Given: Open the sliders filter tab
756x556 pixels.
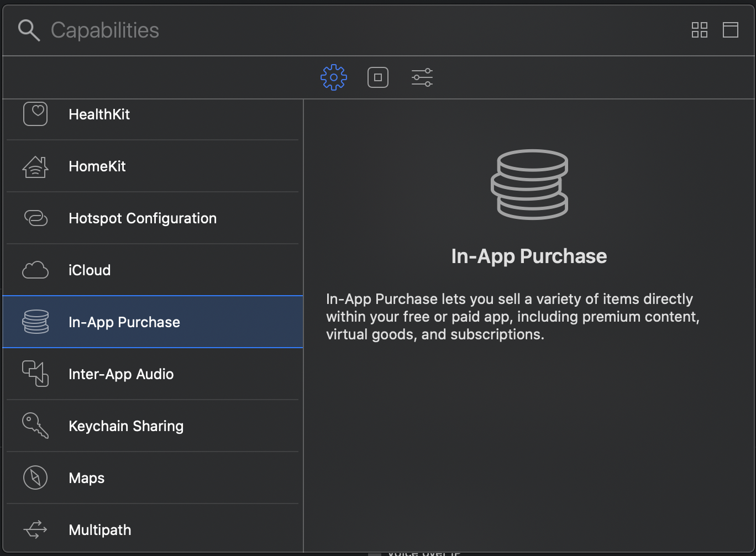Looking at the screenshot, I should 422,77.
